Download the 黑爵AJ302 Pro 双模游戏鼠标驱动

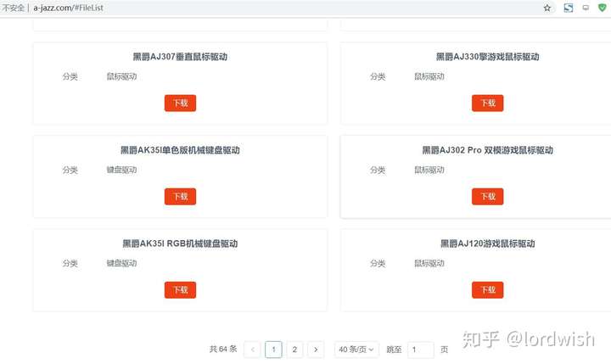(487, 196)
